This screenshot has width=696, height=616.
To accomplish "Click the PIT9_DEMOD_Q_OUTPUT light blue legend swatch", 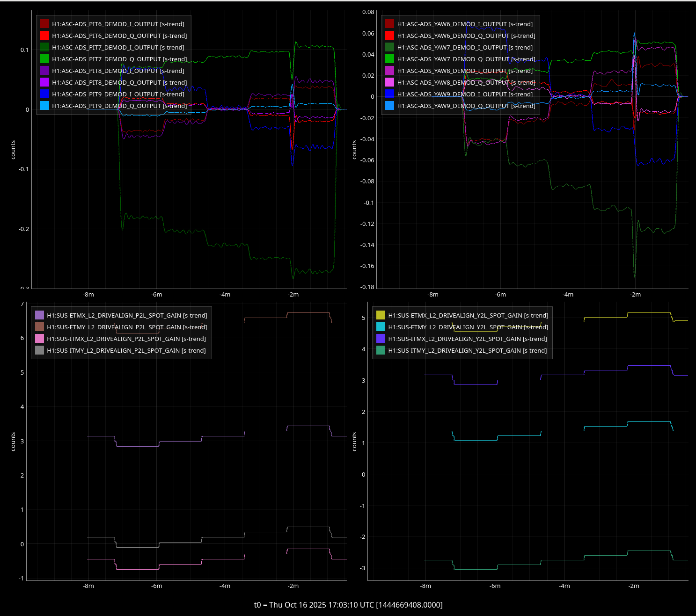I will [x=44, y=106].
